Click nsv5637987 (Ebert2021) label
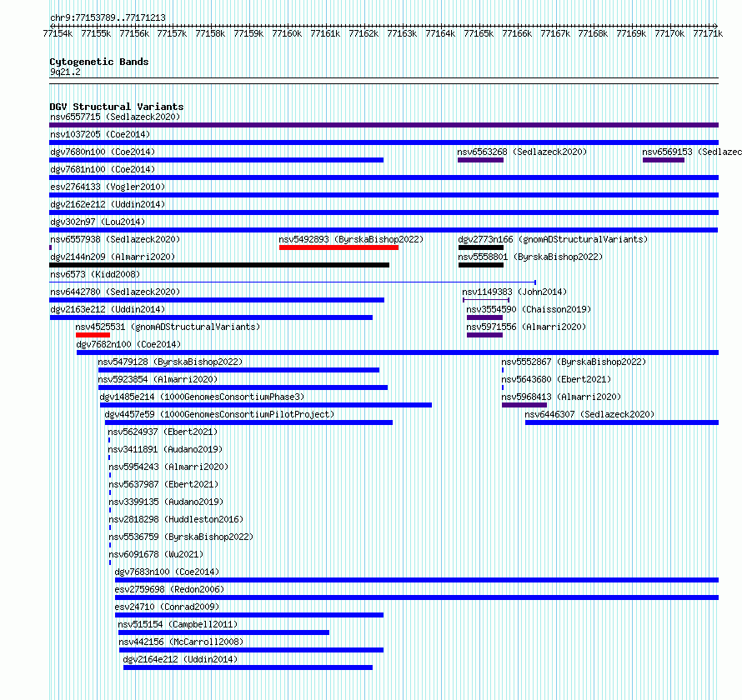The width and height of the screenshot is (742, 700). (163, 484)
